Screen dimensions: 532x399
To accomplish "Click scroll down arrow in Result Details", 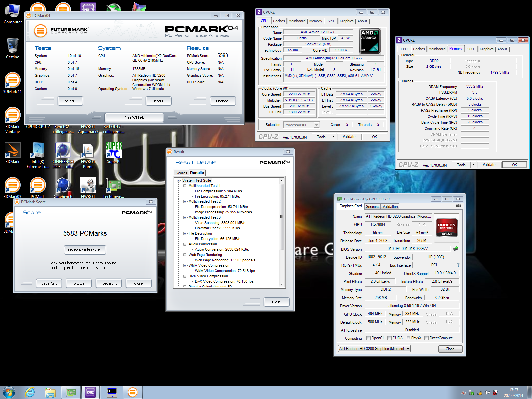I will click(x=282, y=284).
